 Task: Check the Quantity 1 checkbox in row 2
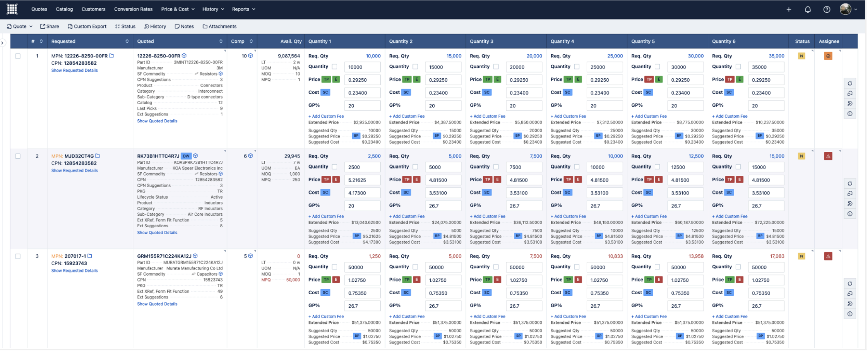334,167
